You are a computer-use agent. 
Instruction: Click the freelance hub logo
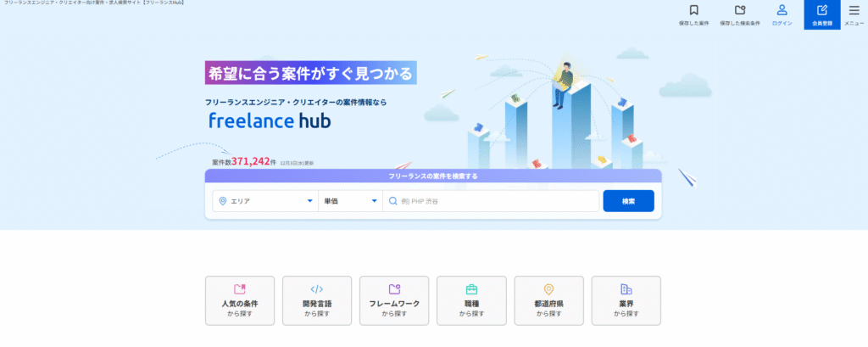click(270, 121)
